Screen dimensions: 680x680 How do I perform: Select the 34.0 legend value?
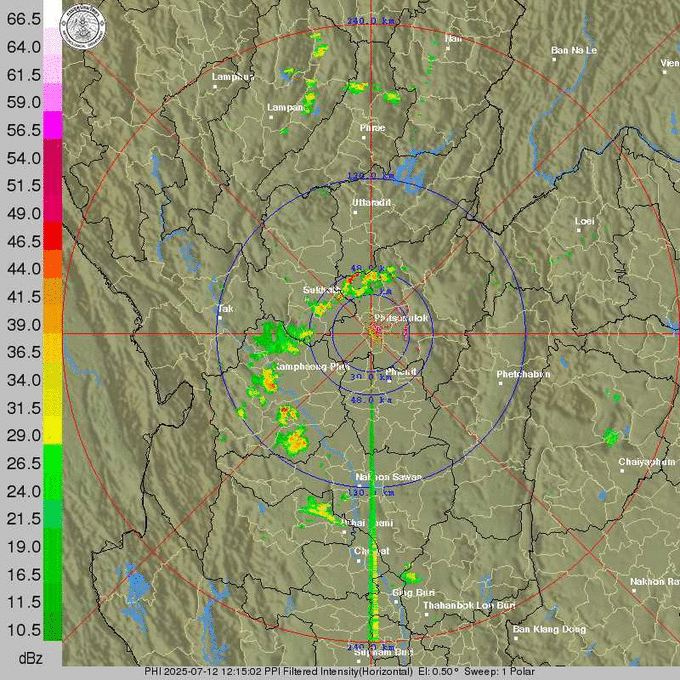tap(24, 380)
